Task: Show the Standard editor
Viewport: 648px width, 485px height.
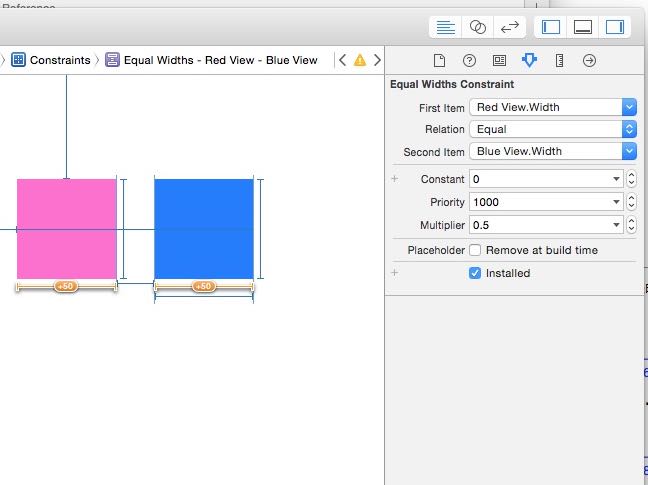Action: point(446,27)
